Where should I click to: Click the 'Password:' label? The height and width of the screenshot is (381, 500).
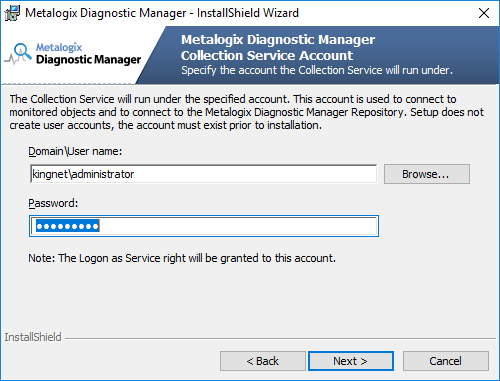(53, 203)
